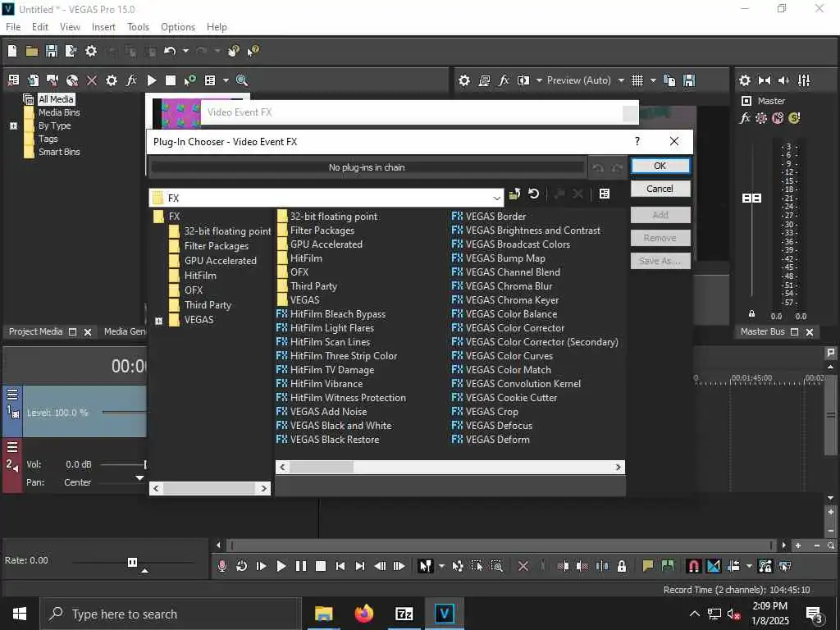The image size is (840, 630).
Task: Open Preview (Auto) quality dropdown arrow
Action: (x=621, y=80)
